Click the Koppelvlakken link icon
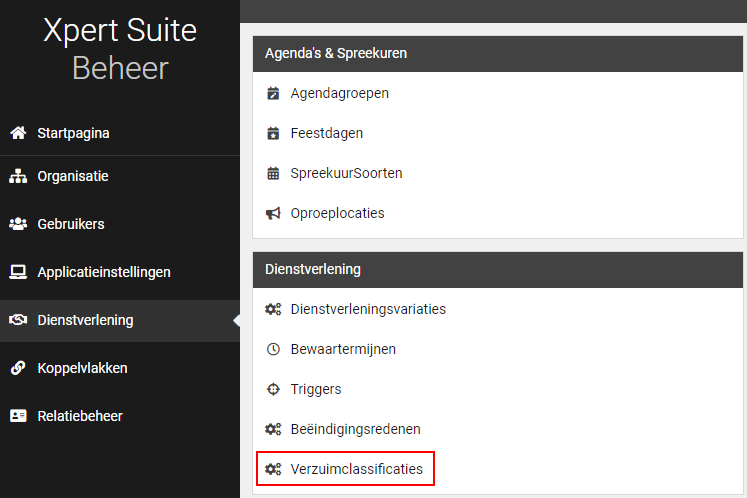 click(x=17, y=368)
